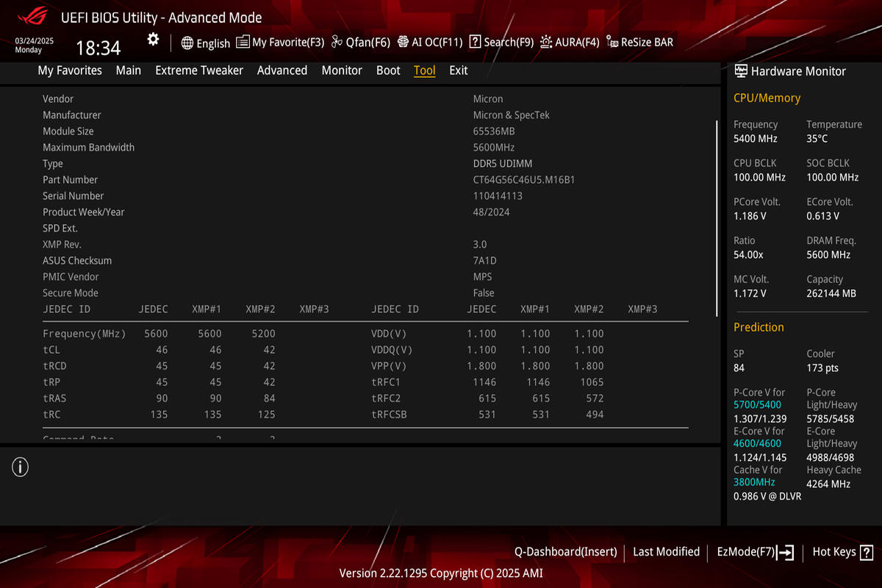Click the 7A1D checksum value

tap(485, 260)
